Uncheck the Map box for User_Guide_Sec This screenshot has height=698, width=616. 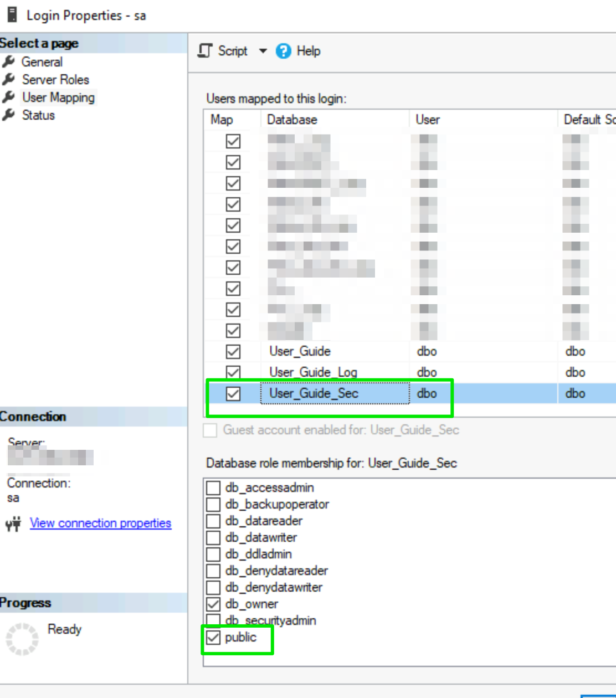coord(233,393)
